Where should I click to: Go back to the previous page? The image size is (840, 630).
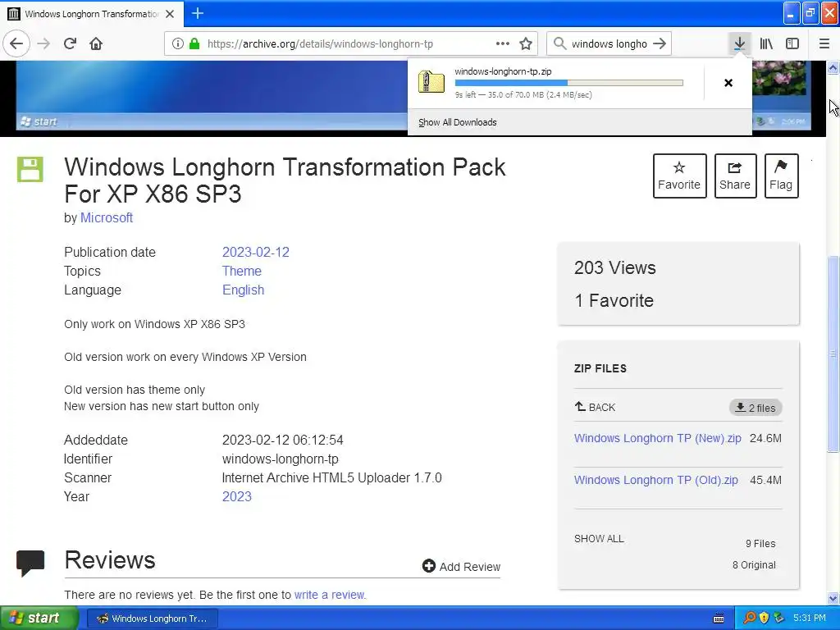pyautogui.click(x=16, y=43)
